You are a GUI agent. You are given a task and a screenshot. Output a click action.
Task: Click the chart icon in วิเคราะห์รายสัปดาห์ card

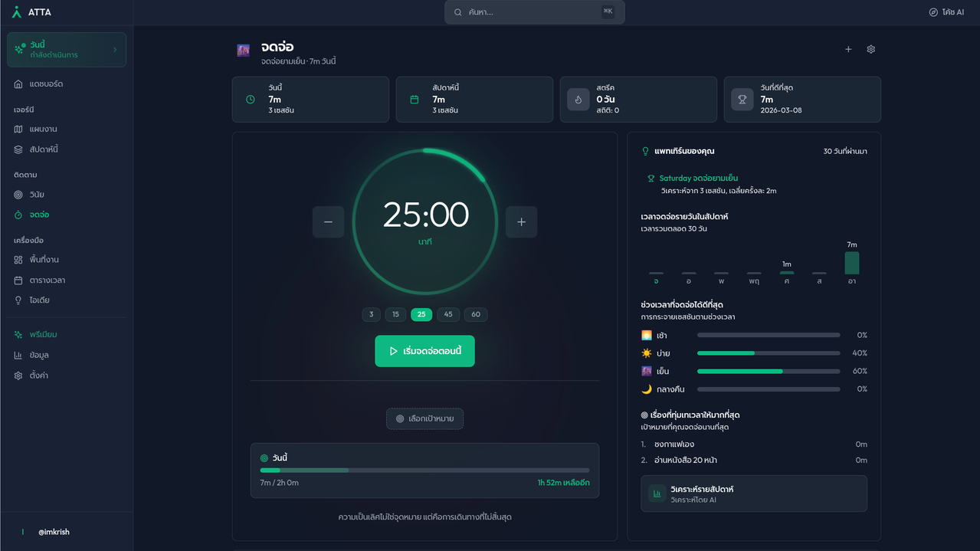tap(657, 494)
